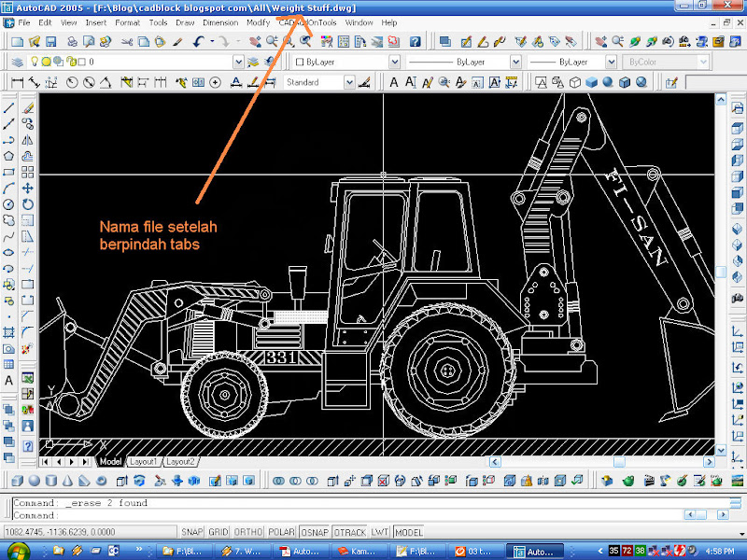Jump to the last layout tab
747x560 pixels.
[x=86, y=461]
